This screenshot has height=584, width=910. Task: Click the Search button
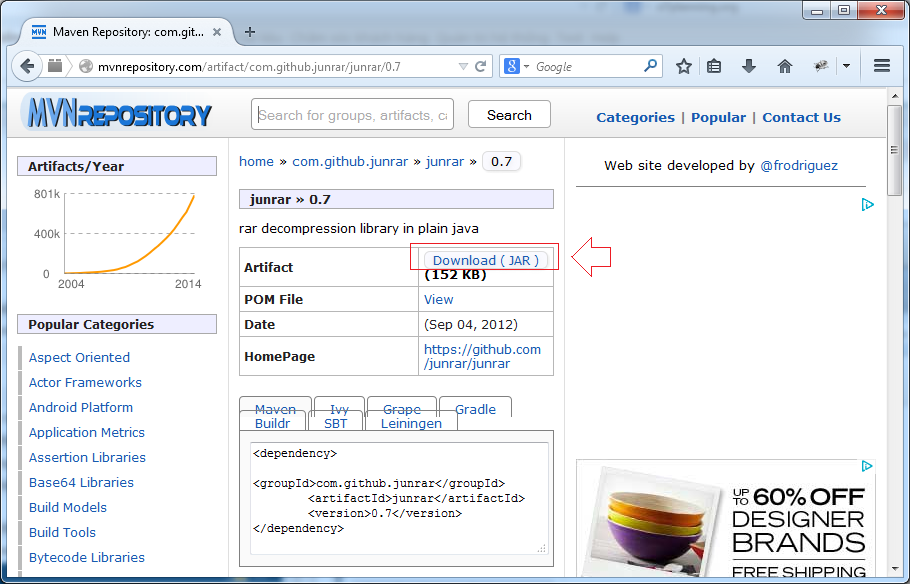(509, 115)
